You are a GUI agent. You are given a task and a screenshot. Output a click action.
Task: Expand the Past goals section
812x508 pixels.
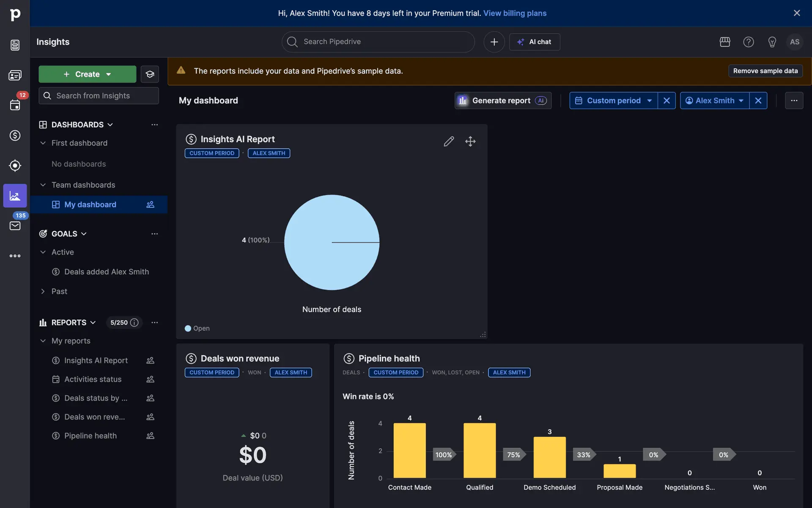point(43,291)
